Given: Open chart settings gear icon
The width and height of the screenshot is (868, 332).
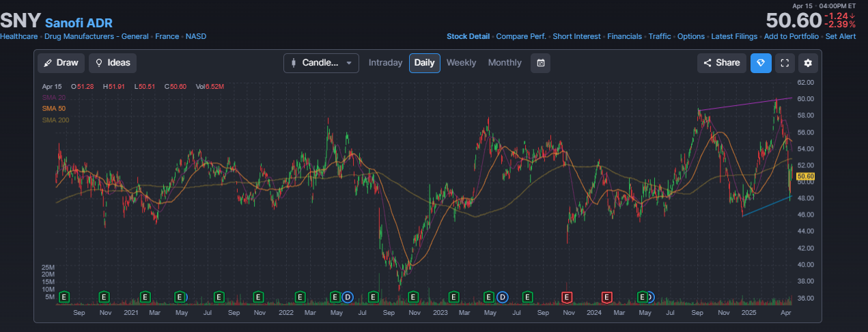Looking at the screenshot, I should click(x=808, y=63).
